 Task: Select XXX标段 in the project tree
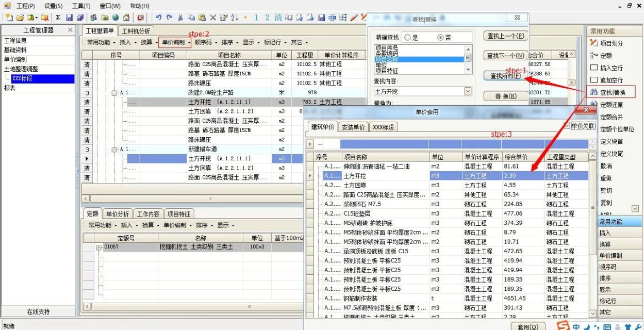(43, 79)
